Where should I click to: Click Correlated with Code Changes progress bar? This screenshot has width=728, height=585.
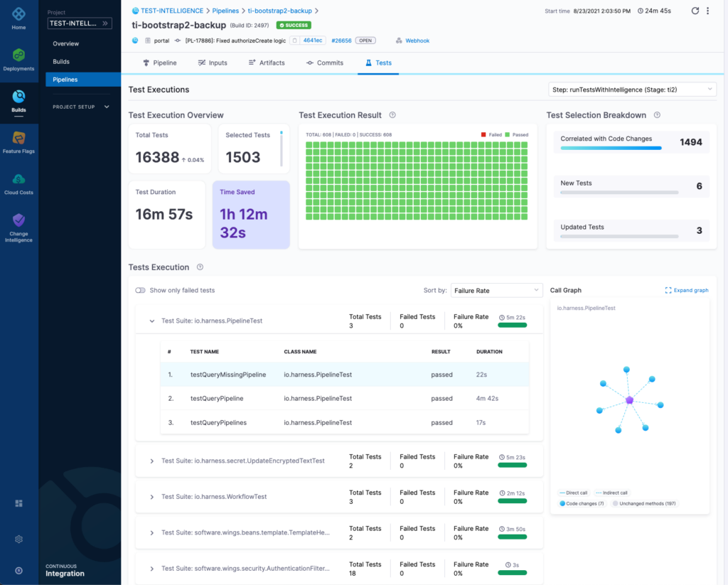(x=611, y=148)
